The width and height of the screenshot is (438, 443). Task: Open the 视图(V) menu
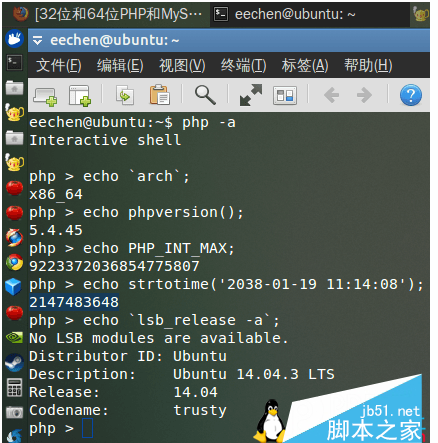(x=182, y=65)
